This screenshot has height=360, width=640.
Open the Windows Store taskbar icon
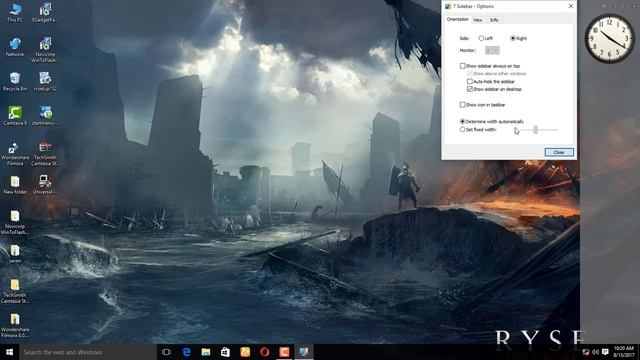click(225, 352)
